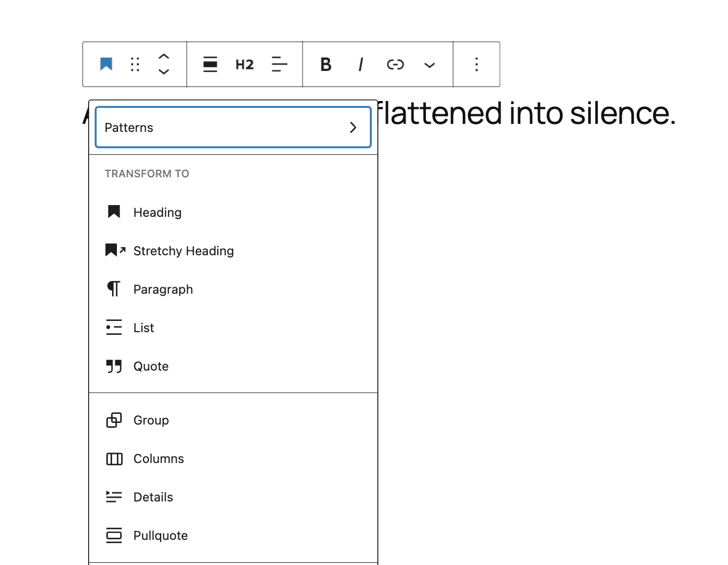
Task: Open the block options three-dot menu
Action: 477,65
